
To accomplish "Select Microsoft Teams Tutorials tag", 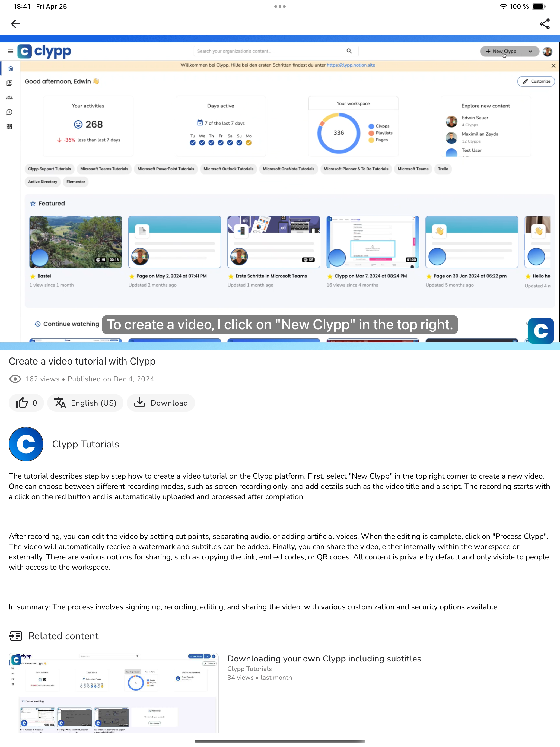I will [104, 169].
